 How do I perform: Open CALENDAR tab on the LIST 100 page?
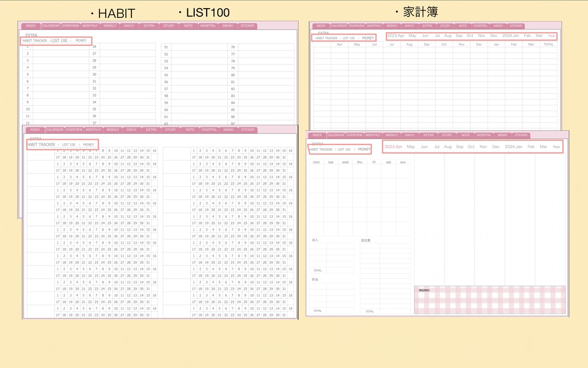pyautogui.click(x=51, y=26)
